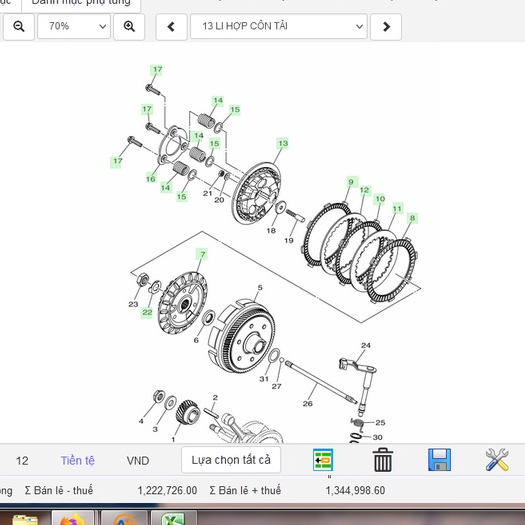Click the 1,344,998.60 retail plus tax total

pyautogui.click(x=355, y=491)
